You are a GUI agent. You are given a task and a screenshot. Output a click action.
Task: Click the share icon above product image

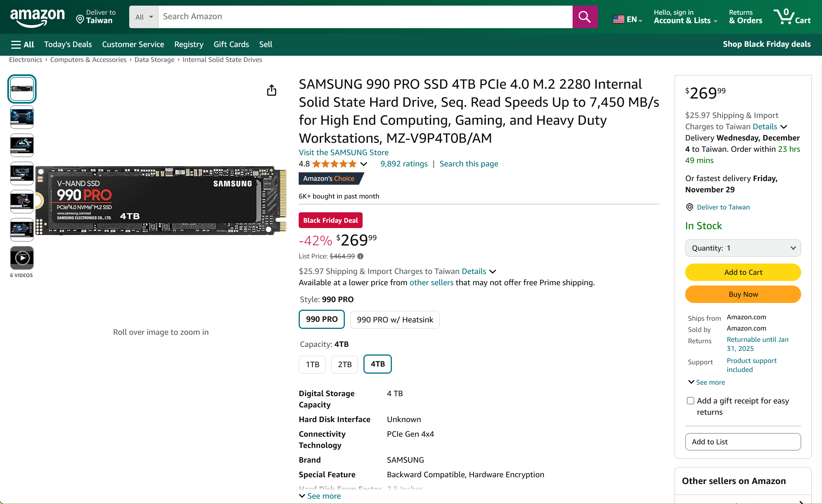point(272,90)
